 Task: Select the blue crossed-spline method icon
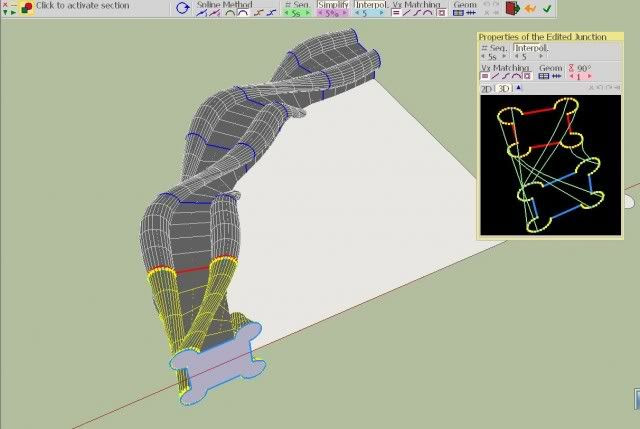pos(271,13)
